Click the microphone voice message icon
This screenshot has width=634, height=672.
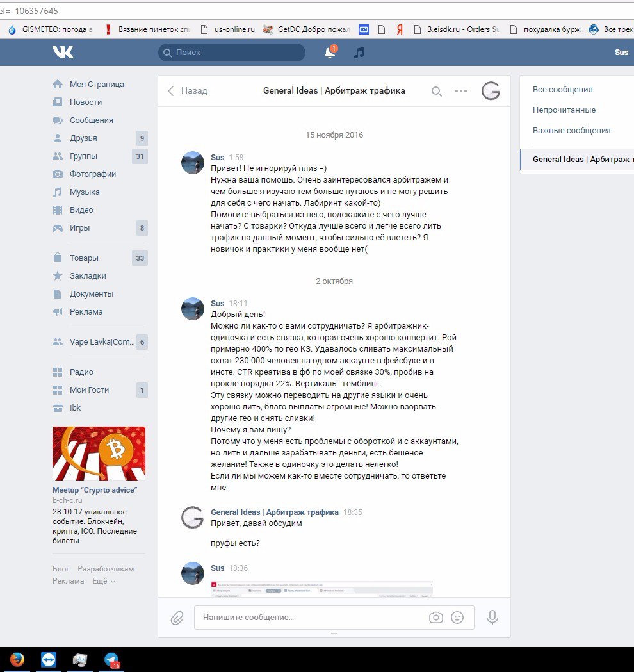pos(492,618)
